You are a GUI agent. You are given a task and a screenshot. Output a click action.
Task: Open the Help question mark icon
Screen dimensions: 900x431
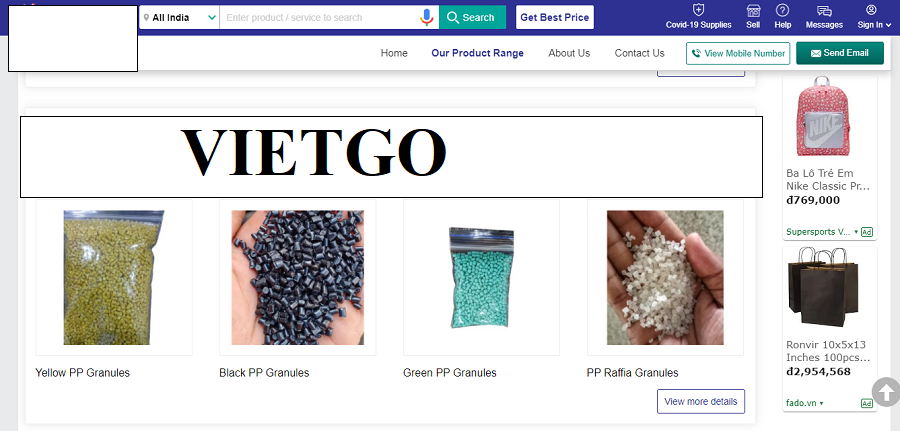tap(782, 10)
